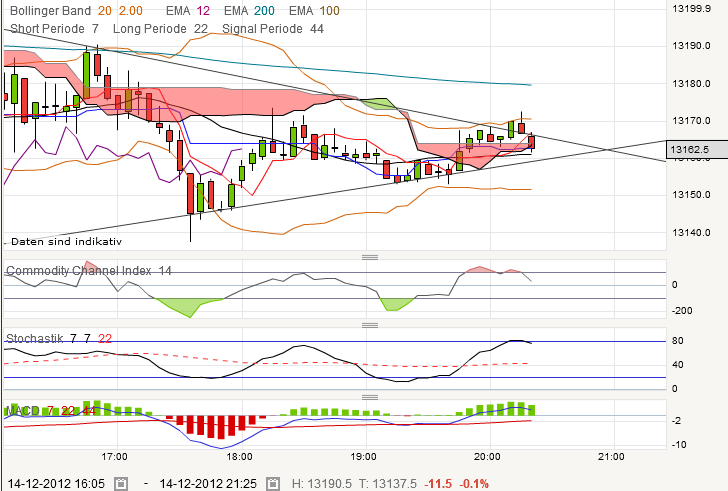728x491 pixels.
Task: Open the start date calendar icon
Action: 121,484
